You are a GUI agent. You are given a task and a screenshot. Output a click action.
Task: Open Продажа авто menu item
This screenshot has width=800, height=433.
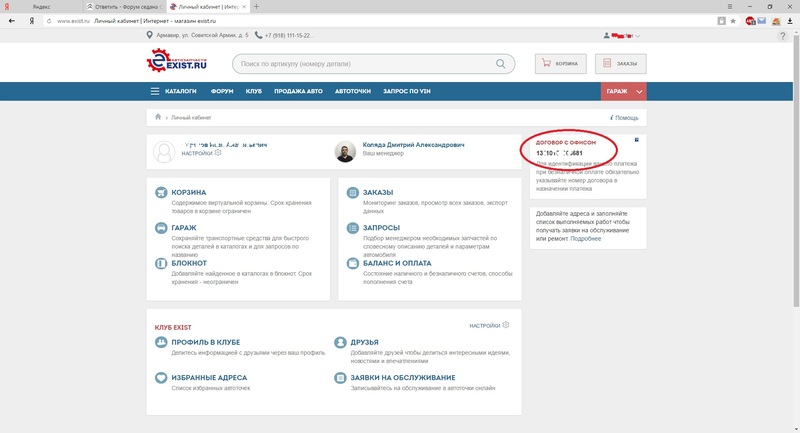tap(298, 91)
